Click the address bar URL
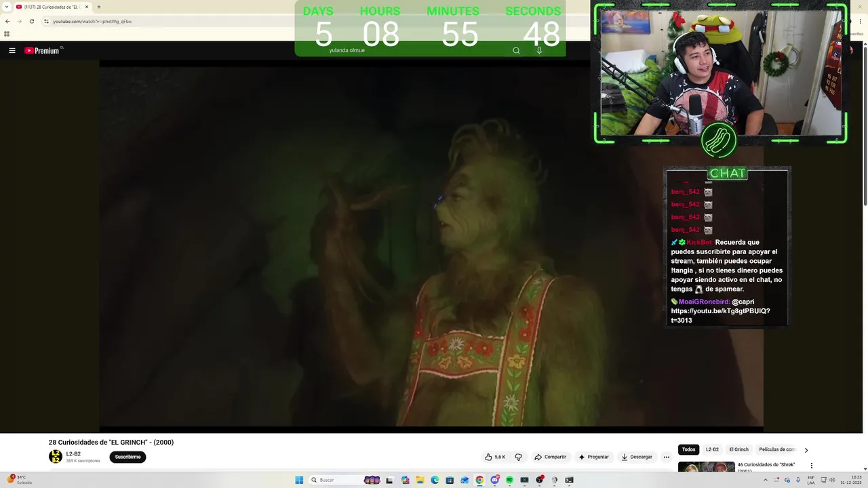Screen dimensions: 868x488 [92, 21]
